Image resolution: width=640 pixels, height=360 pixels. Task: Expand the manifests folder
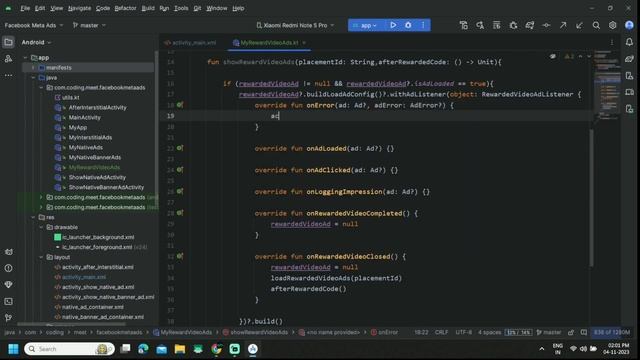click(33, 67)
